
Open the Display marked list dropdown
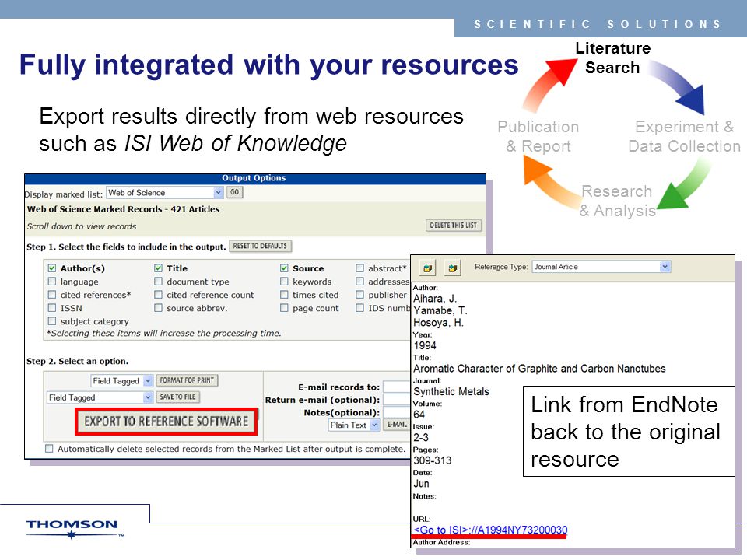[x=164, y=192]
